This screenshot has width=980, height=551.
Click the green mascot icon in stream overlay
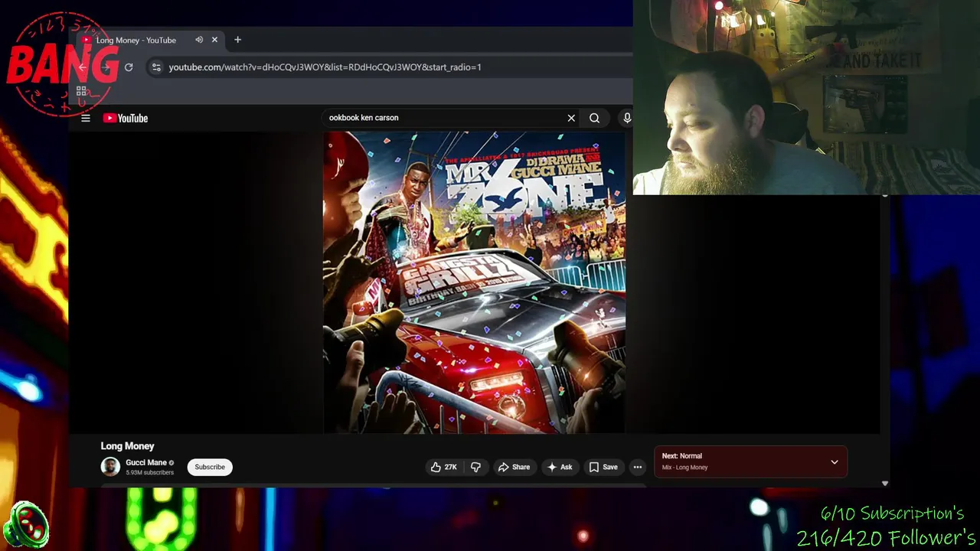click(27, 525)
